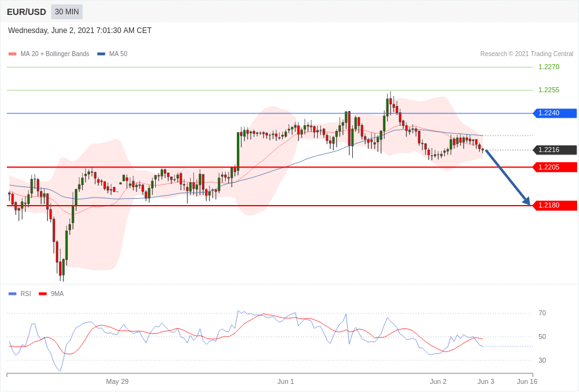
Task: Click the Jun 16 date axis label
Action: [x=527, y=381]
